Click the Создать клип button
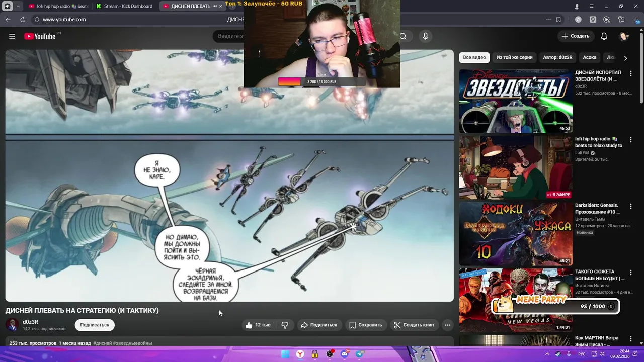Viewport: 644px width, 362px height. [414, 325]
